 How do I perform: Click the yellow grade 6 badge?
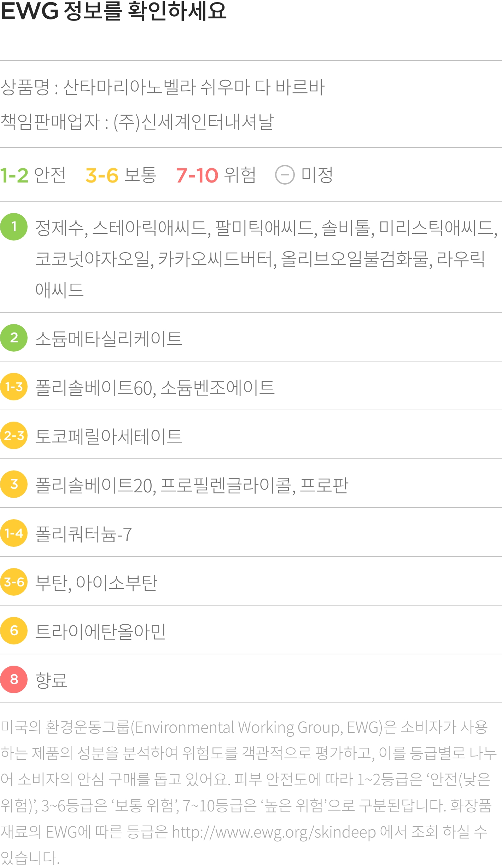(14, 631)
